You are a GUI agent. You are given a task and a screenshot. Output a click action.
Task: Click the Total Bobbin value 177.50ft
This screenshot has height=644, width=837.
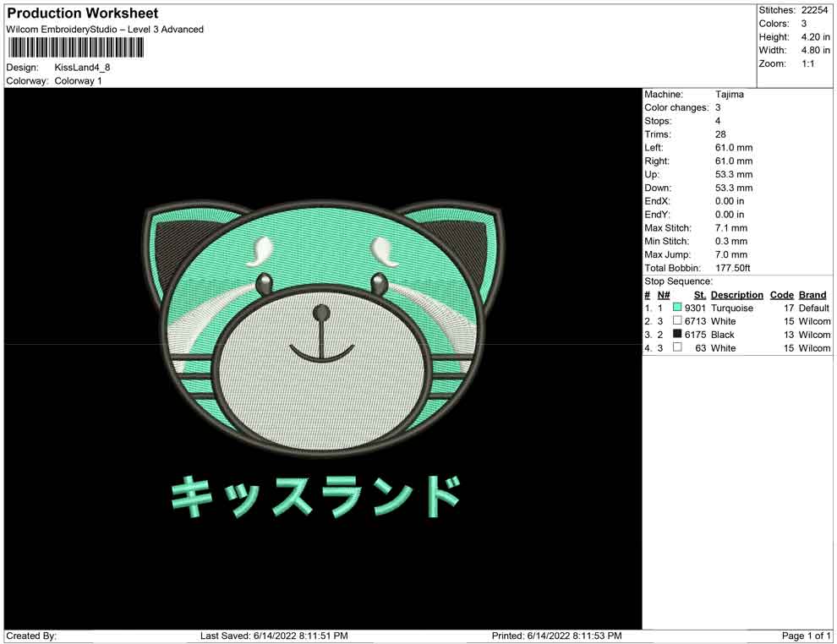coord(733,268)
